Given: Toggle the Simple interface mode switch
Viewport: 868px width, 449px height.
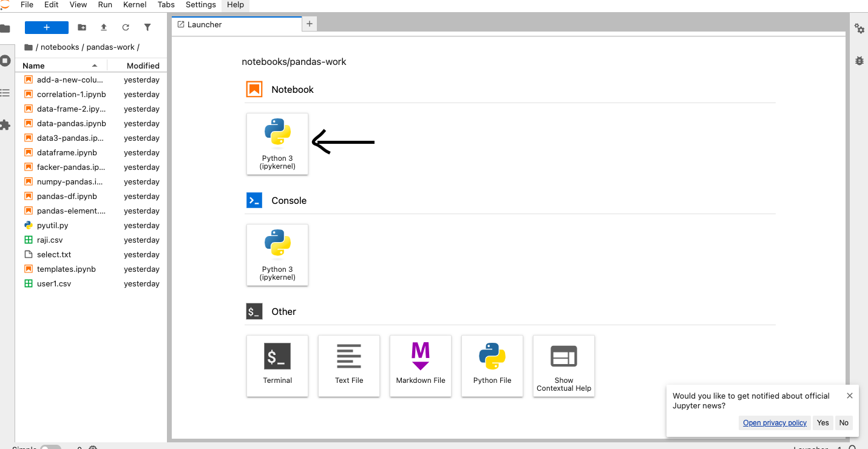Looking at the screenshot, I should click(51, 448).
